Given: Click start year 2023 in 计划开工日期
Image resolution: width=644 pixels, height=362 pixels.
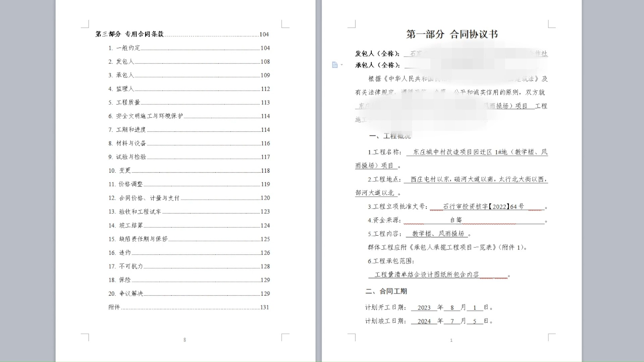Looking at the screenshot, I should (424, 308).
